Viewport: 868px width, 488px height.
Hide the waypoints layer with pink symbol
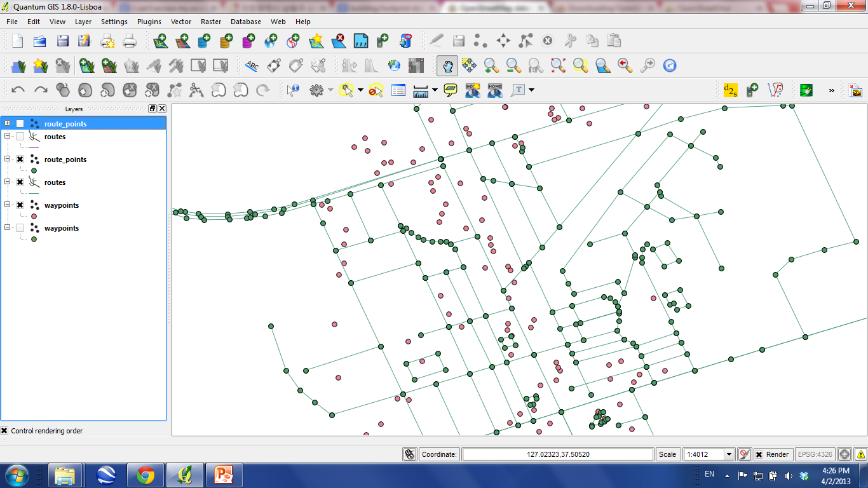(20, 205)
